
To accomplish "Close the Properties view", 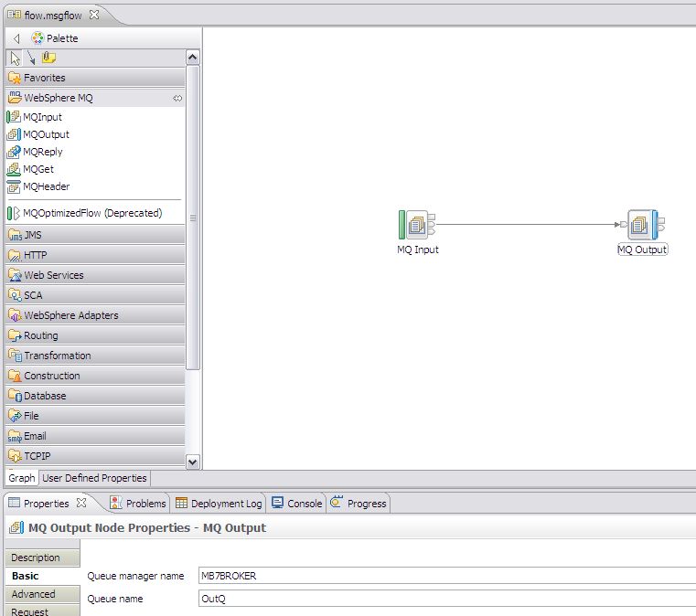I will point(81,503).
